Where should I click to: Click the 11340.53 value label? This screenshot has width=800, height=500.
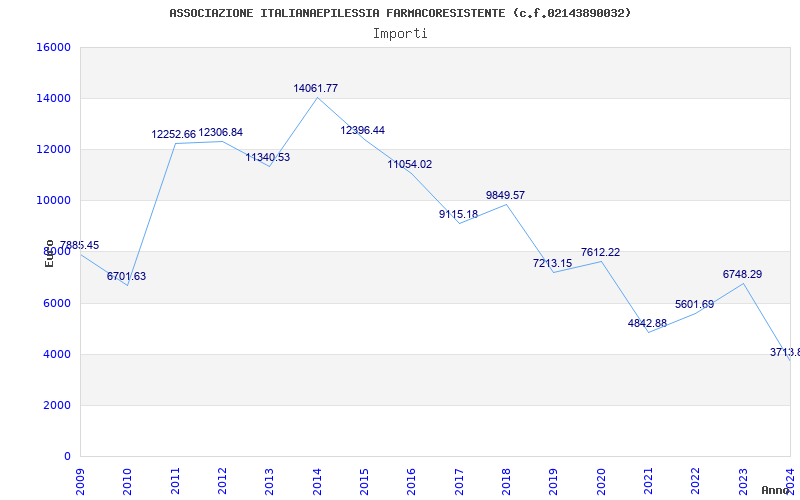[x=268, y=157]
